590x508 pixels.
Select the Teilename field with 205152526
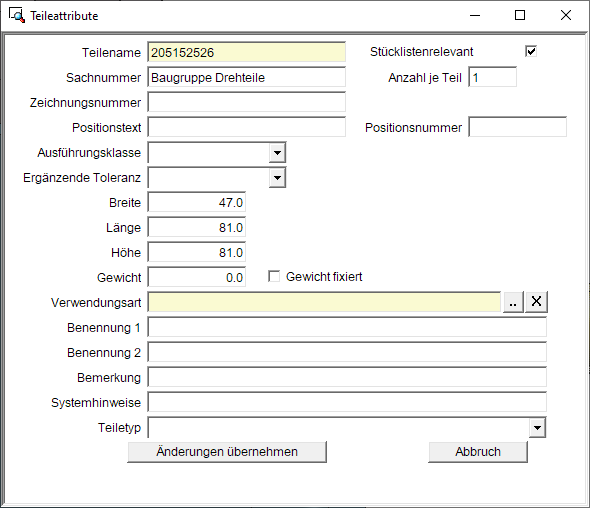click(246, 52)
